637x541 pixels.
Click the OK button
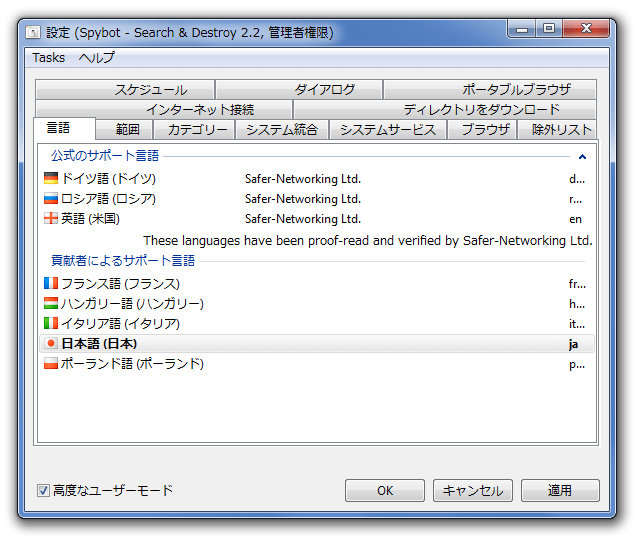(385, 491)
